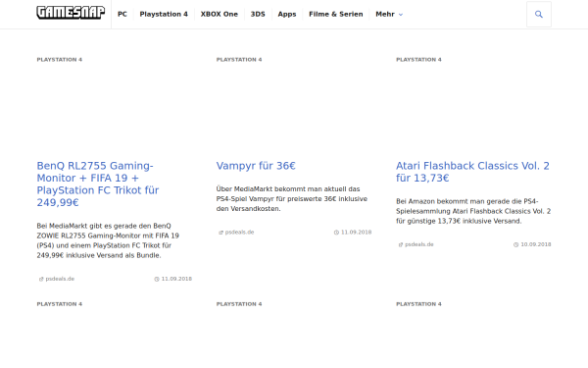Open the 3DS category
This screenshot has width=588, height=368.
(x=258, y=15)
